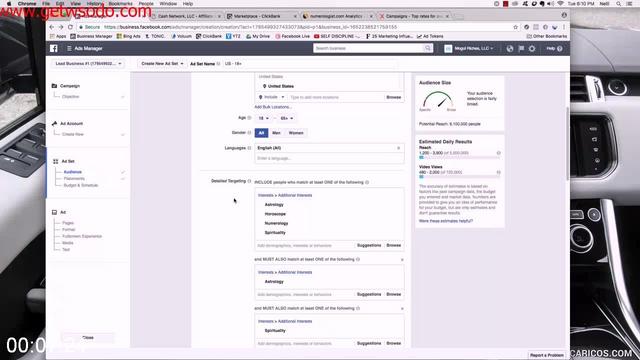Screen dimensions: 640x360
Task: Click Browse in the first targeting box
Action: pyautogui.click(x=393, y=245)
